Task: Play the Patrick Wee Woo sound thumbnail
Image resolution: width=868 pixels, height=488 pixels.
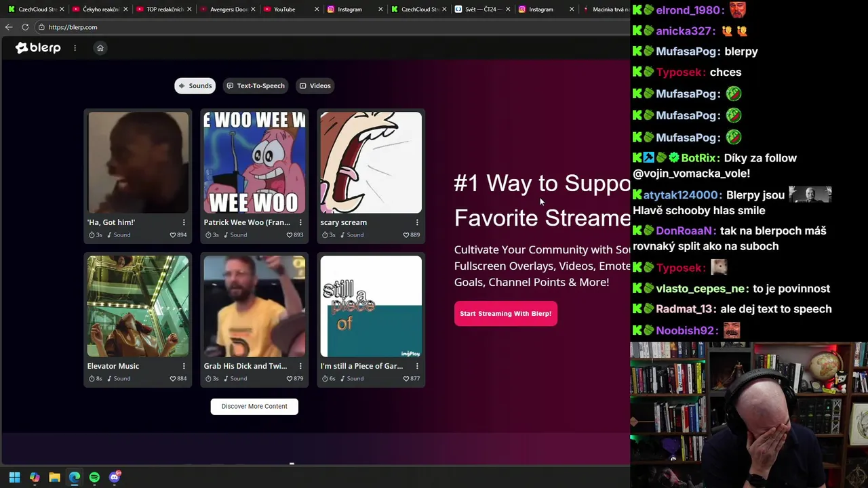Action: pyautogui.click(x=254, y=163)
